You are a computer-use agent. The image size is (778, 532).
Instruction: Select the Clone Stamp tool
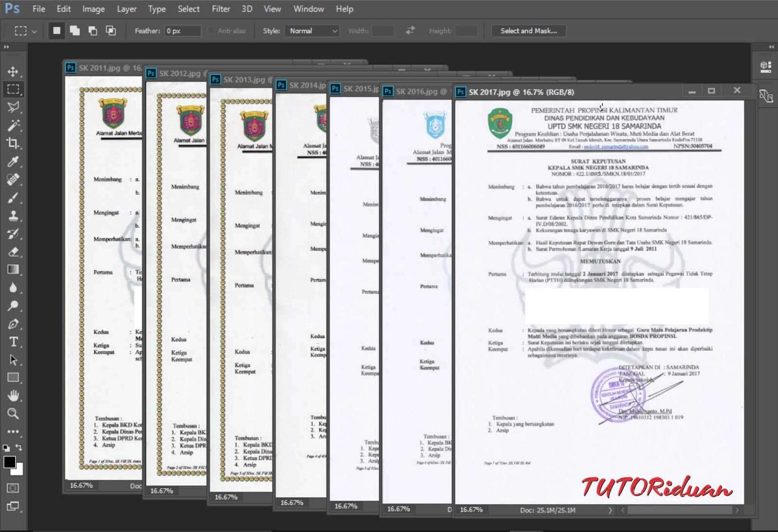click(x=13, y=216)
